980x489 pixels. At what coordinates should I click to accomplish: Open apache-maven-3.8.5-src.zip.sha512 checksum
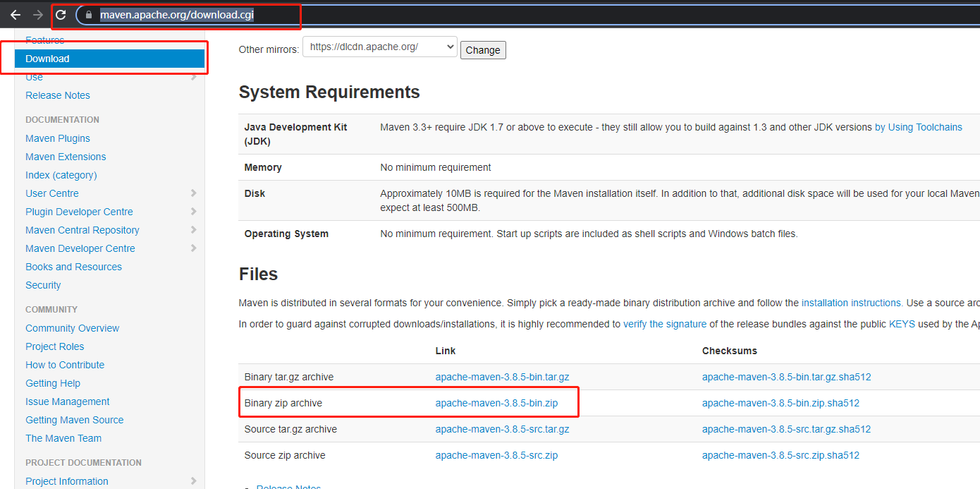(x=780, y=455)
